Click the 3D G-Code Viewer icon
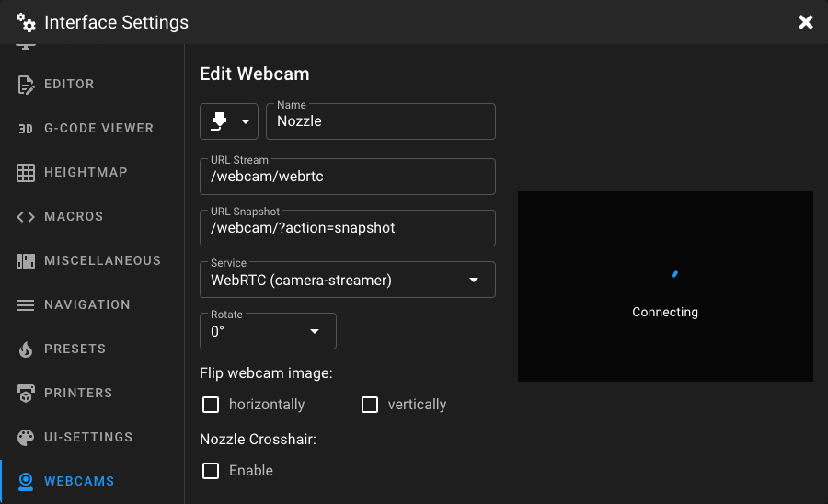828x504 pixels. click(x=26, y=128)
